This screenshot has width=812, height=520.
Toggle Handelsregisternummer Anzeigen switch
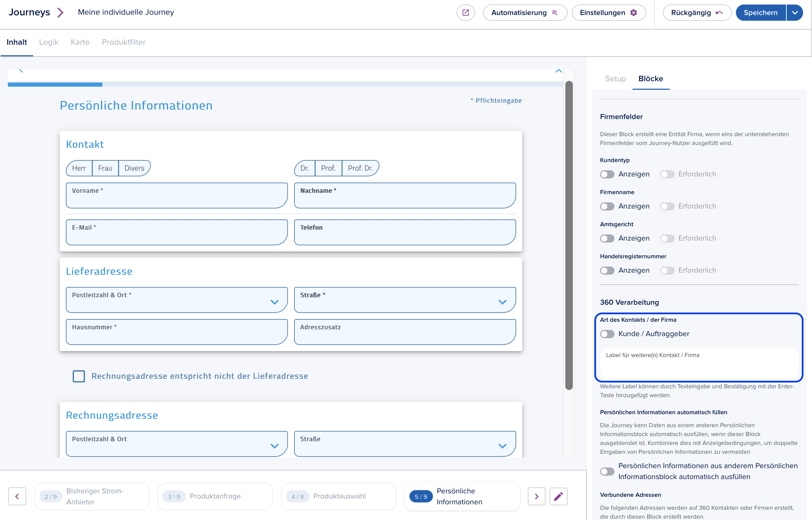(607, 271)
